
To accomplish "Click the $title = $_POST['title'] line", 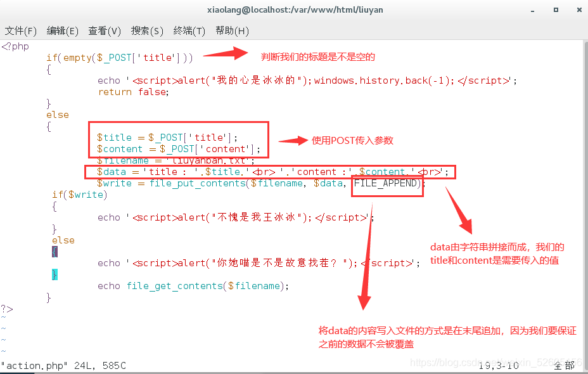I will tap(167, 138).
